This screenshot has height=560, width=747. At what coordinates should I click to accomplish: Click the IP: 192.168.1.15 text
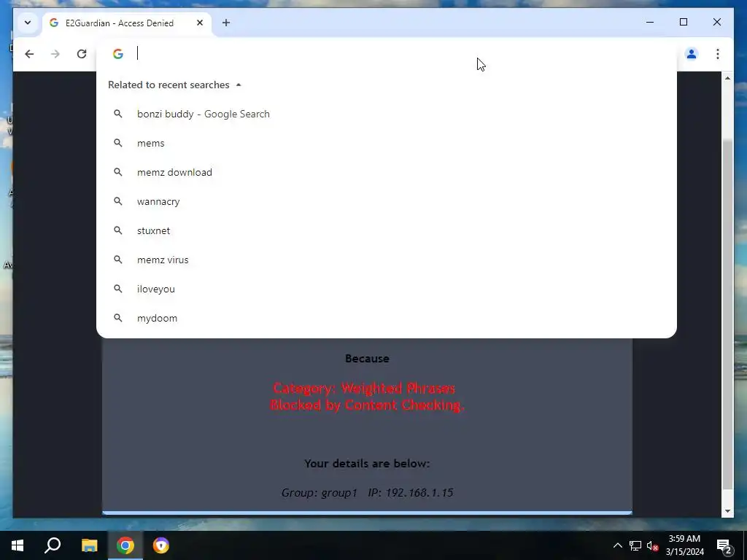410,492
